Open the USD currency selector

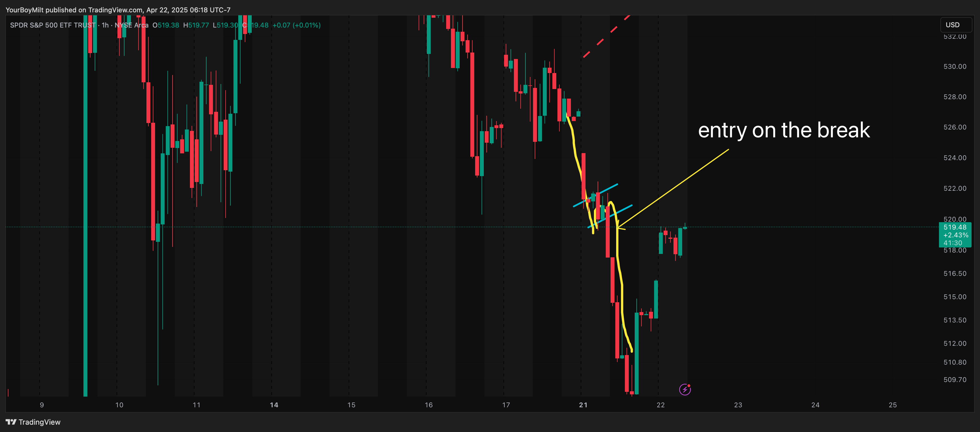click(955, 25)
